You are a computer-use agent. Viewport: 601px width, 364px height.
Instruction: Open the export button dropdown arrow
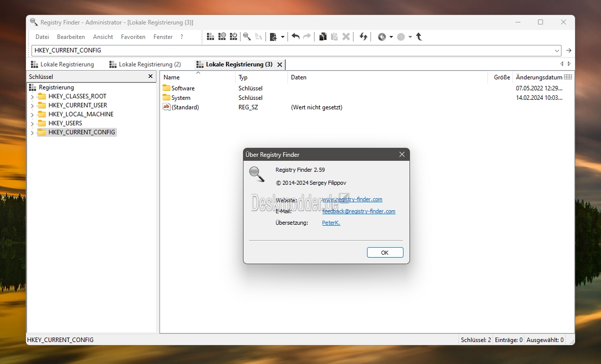tap(282, 37)
